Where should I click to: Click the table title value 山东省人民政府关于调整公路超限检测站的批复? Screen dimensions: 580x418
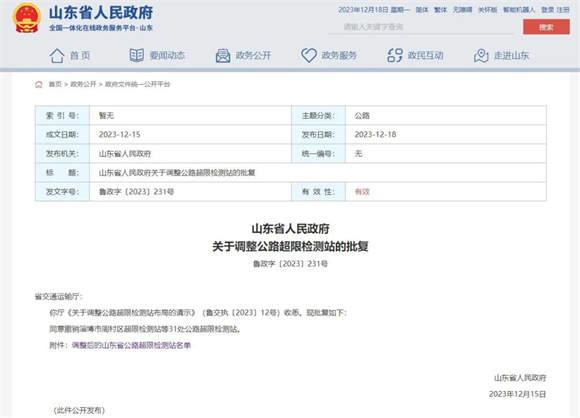coord(177,173)
